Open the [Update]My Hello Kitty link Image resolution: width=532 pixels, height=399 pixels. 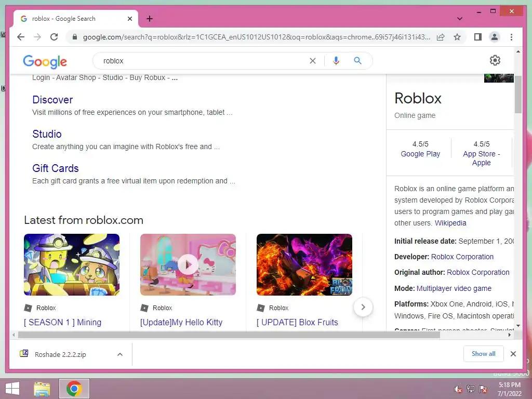point(181,322)
